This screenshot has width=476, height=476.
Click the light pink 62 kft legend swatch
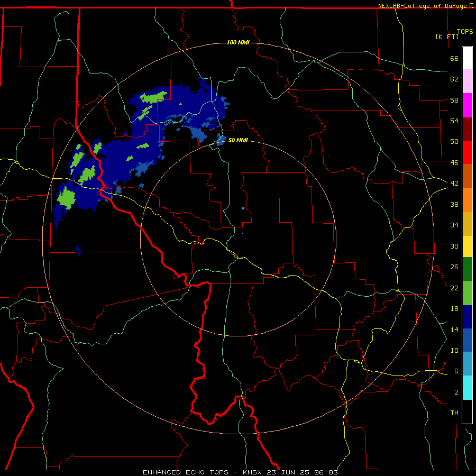[467, 81]
